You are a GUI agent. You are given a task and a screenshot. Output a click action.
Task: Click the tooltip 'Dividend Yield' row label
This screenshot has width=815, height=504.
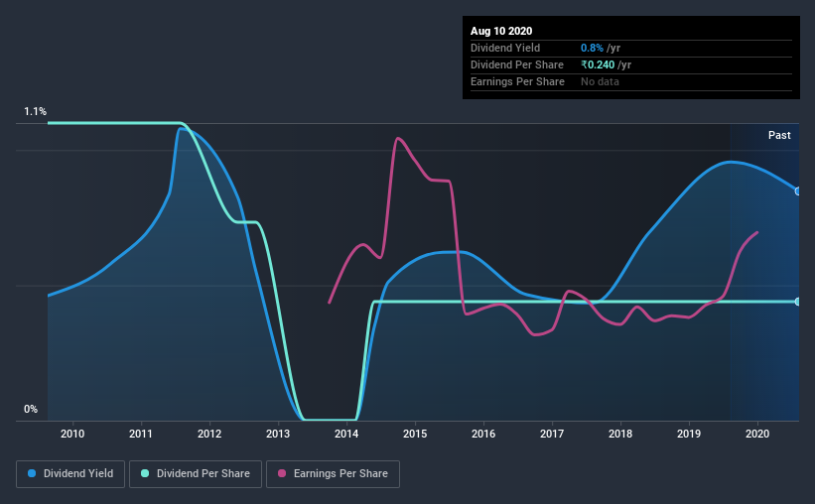(x=505, y=48)
